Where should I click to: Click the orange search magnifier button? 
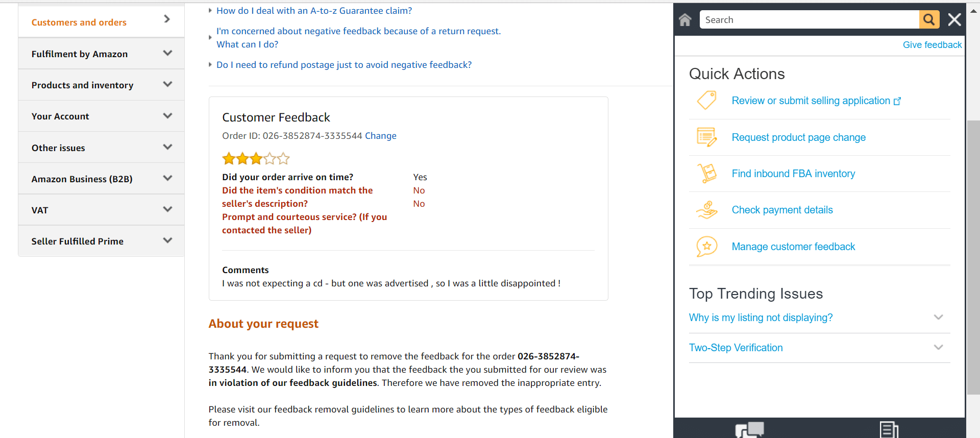click(929, 20)
